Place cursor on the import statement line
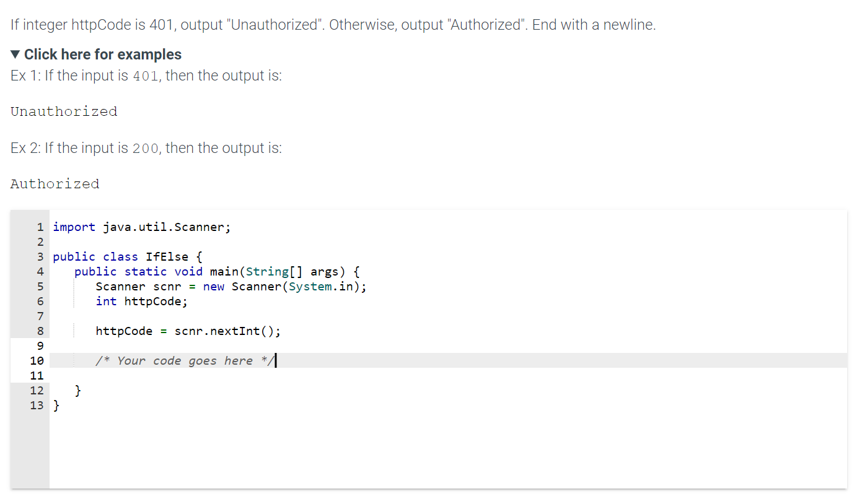This screenshot has height=504, width=857. point(141,227)
